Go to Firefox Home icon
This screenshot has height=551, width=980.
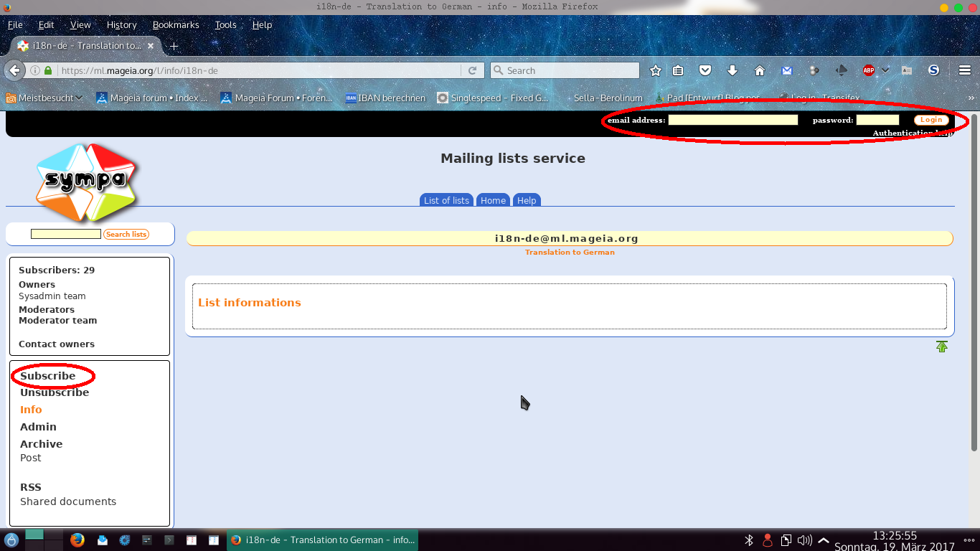coord(760,70)
